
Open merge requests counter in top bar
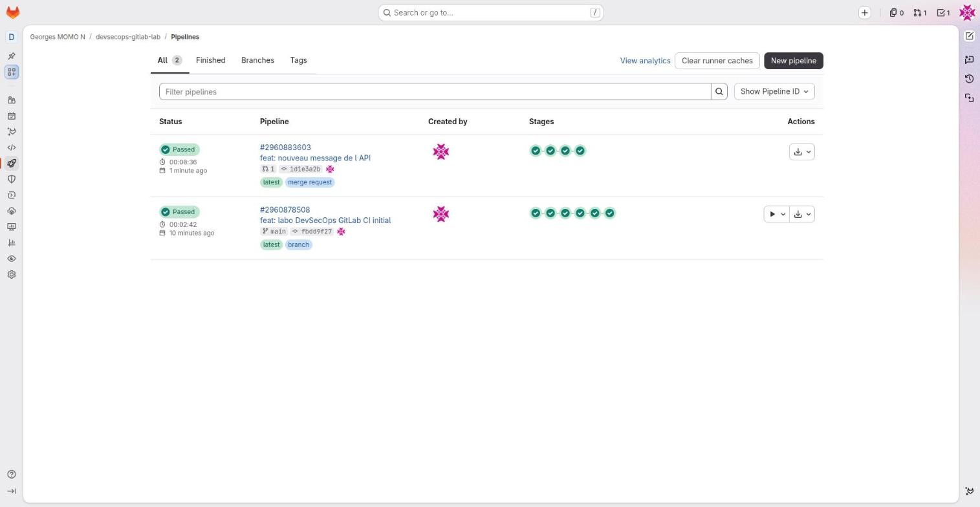tap(920, 13)
